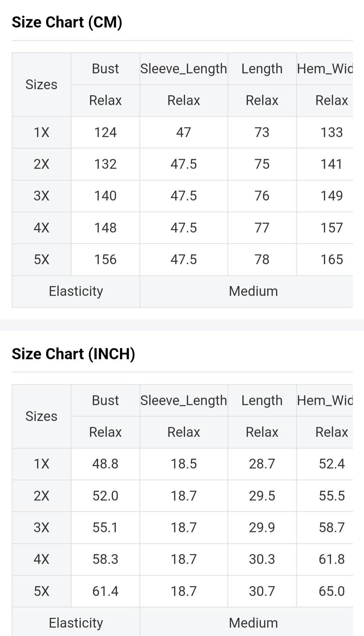Select the 149 hem width value
Image resolution: width=364 pixels, height=636 pixels.
332,196
